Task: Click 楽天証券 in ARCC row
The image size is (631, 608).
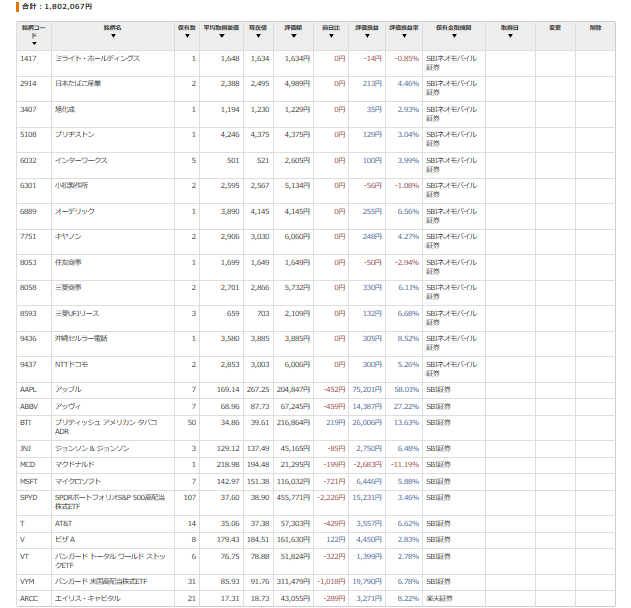Action: [439, 599]
